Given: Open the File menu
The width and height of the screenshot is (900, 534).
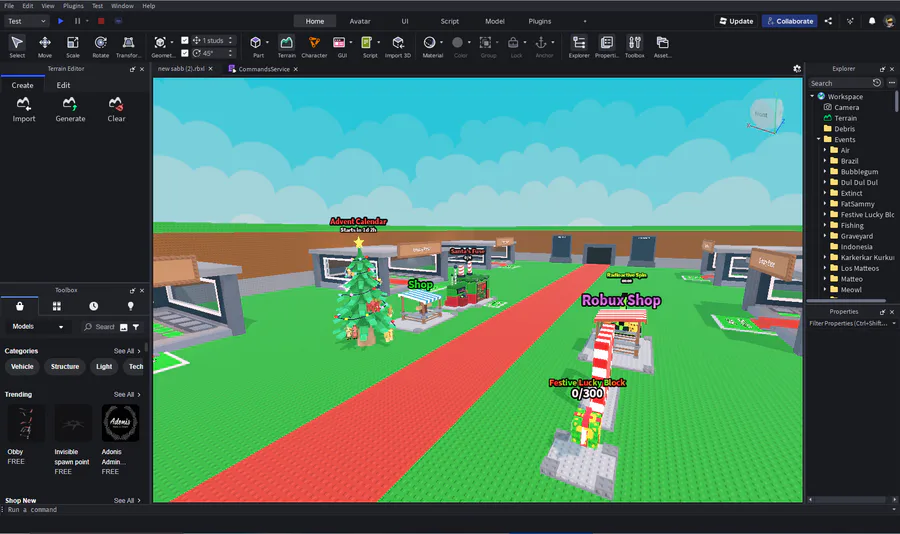Looking at the screenshot, I should click(9, 6).
